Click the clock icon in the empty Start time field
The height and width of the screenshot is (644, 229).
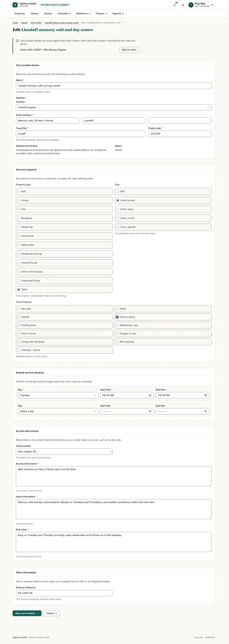click(x=150, y=411)
